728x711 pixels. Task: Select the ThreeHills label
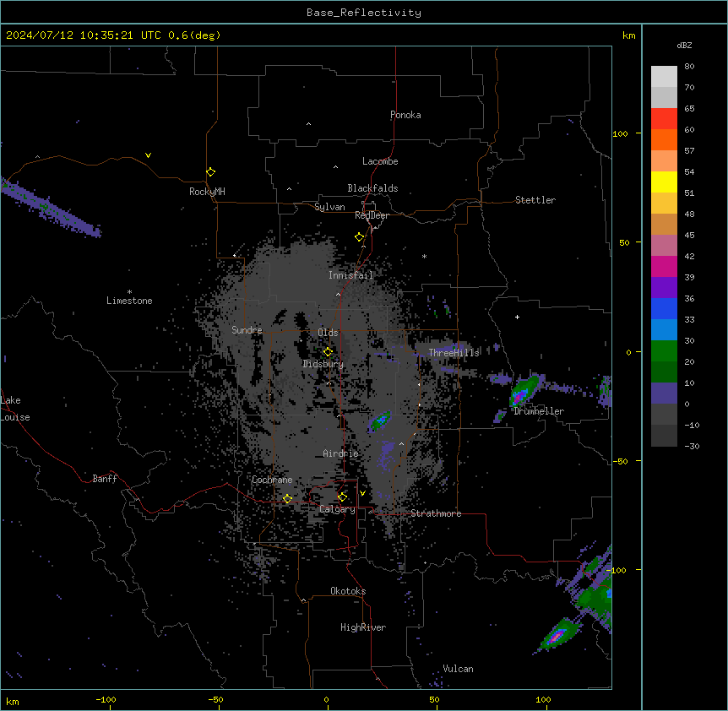click(x=454, y=353)
